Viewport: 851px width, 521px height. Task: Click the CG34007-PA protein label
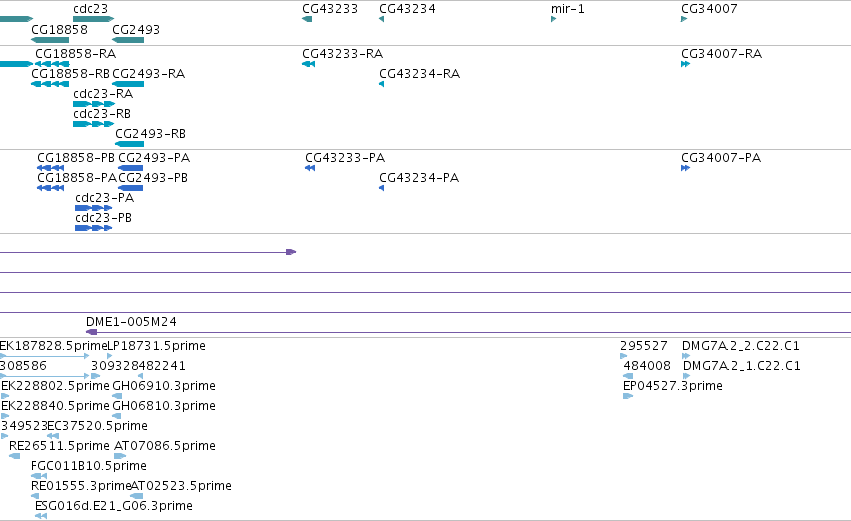coord(721,158)
